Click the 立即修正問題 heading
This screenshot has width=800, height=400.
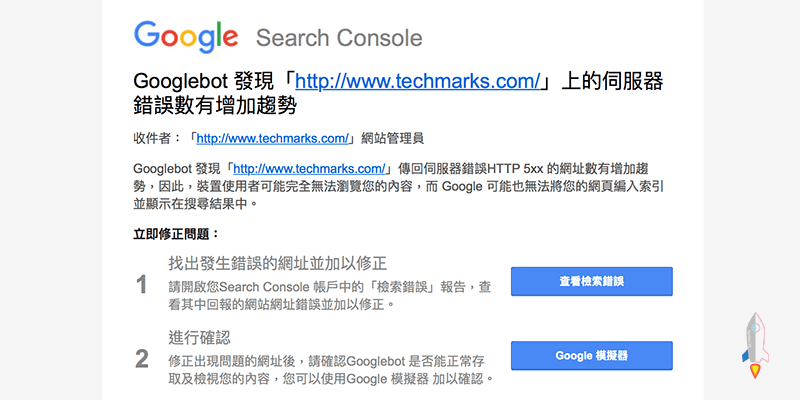[x=175, y=234]
